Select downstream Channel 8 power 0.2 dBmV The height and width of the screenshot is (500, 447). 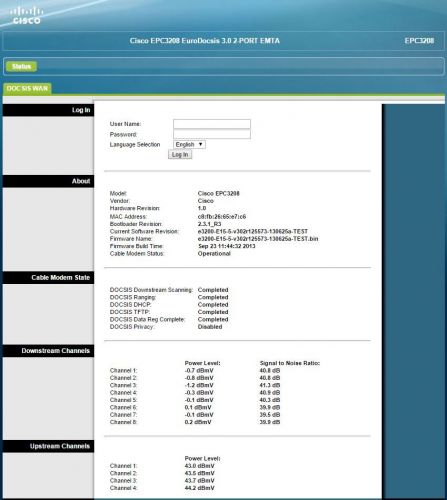(198, 422)
